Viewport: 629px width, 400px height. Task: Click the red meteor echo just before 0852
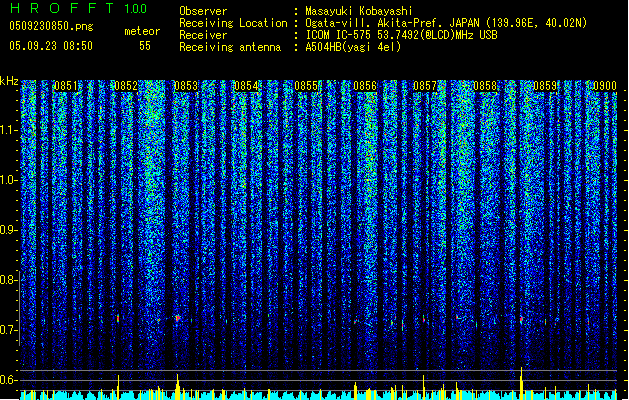pos(118,319)
